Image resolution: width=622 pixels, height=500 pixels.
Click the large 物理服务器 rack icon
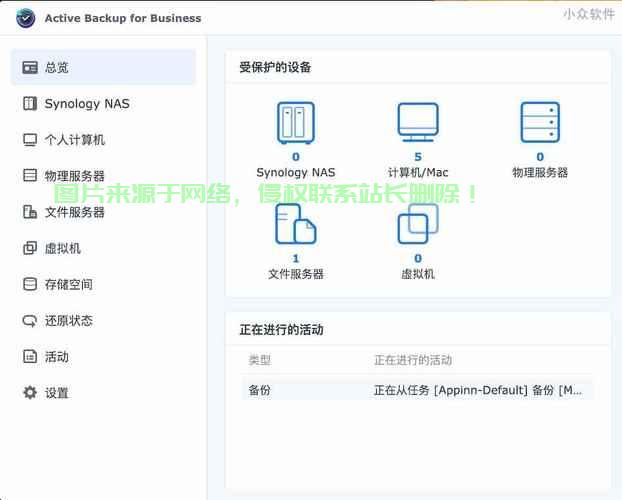pyautogui.click(x=540, y=122)
